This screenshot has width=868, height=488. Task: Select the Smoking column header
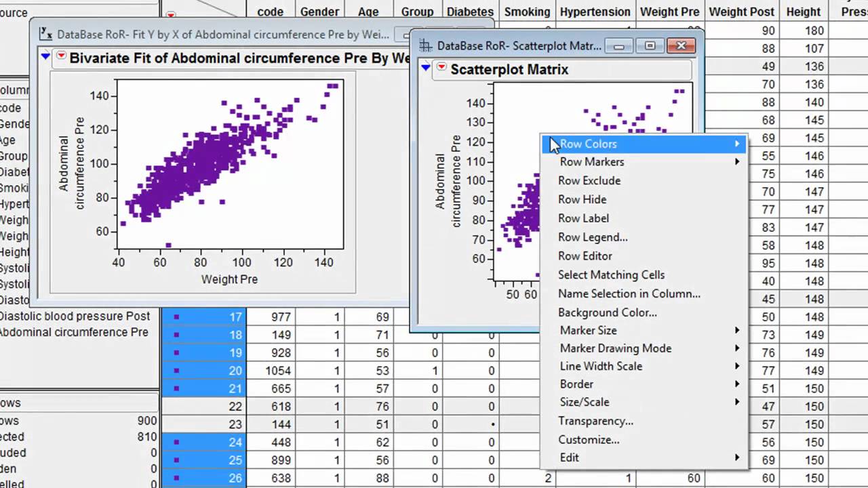pyautogui.click(x=528, y=12)
